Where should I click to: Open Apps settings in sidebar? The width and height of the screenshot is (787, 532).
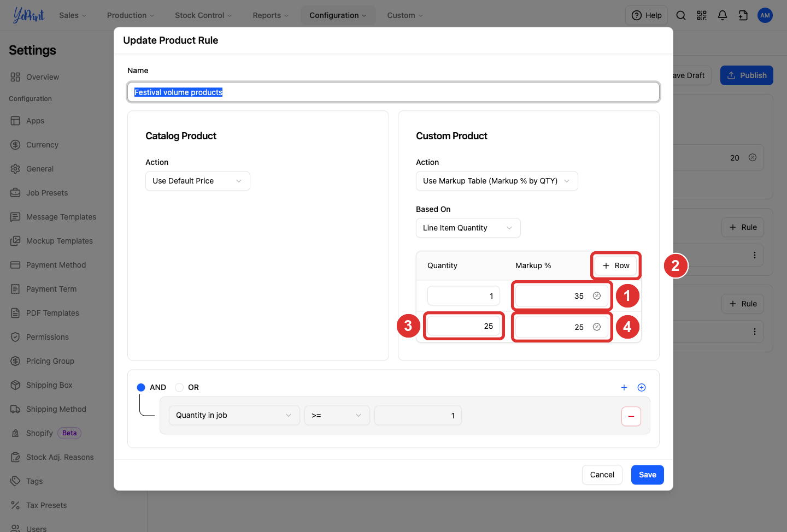tap(35, 121)
